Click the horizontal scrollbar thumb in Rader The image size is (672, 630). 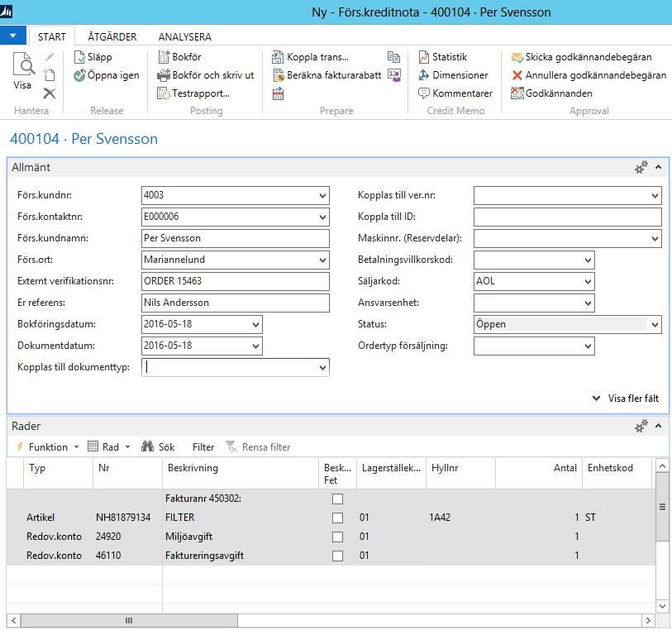point(129,621)
